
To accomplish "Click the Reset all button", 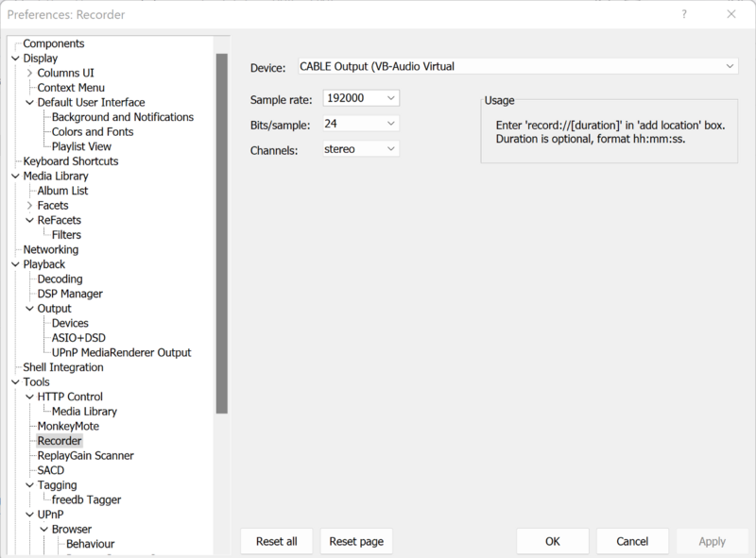I will (276, 541).
